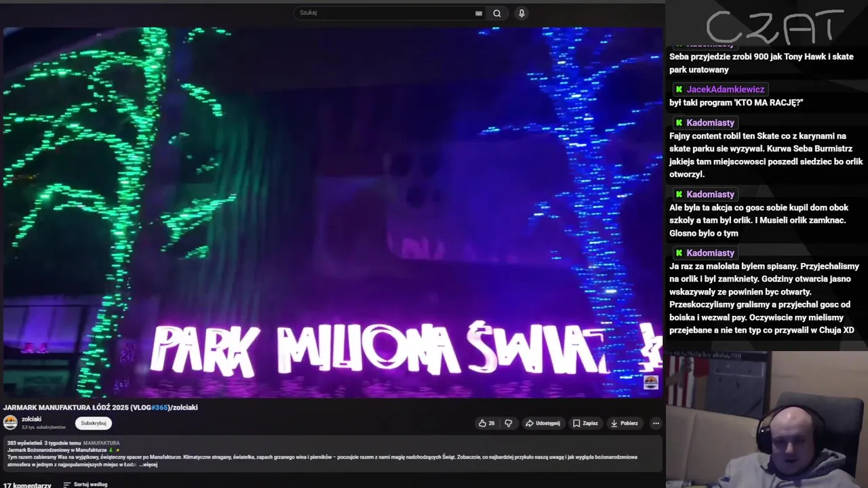Dislike the video with thumbs-down icon
The width and height of the screenshot is (868, 488).
pos(509,423)
